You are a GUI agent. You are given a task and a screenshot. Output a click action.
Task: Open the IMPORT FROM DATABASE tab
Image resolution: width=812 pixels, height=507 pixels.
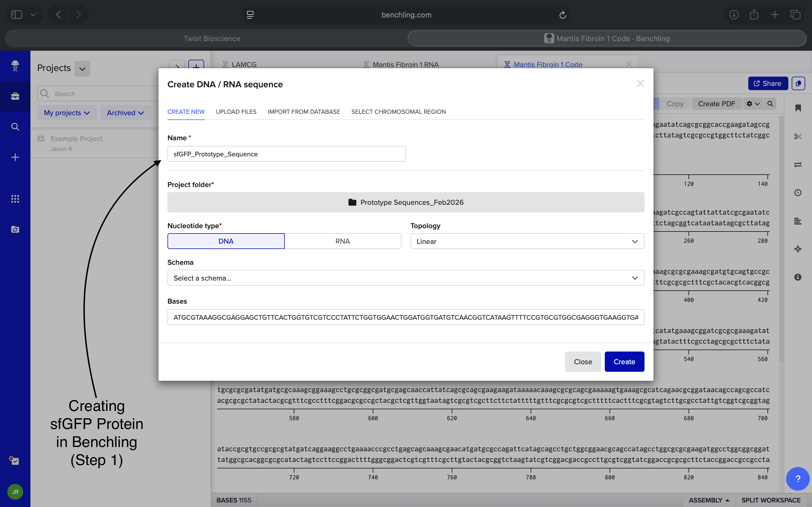304,112
